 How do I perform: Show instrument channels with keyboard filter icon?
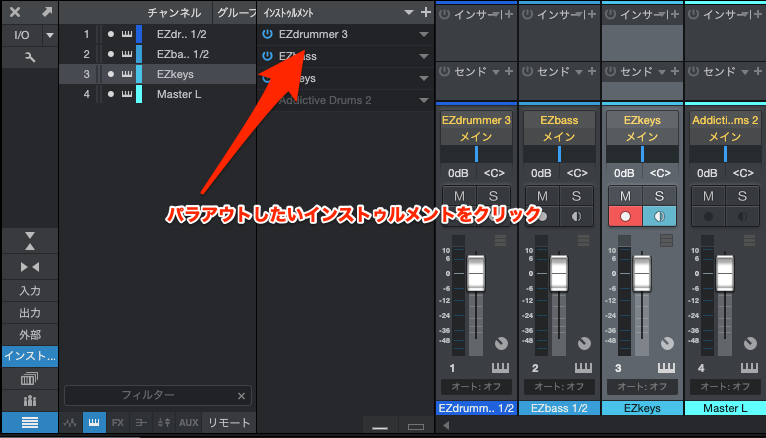coord(94,423)
